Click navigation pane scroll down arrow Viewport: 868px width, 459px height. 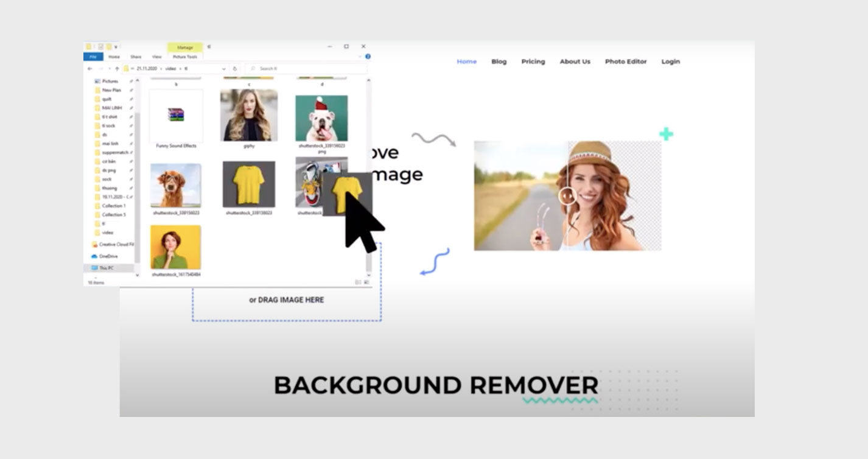(x=137, y=276)
